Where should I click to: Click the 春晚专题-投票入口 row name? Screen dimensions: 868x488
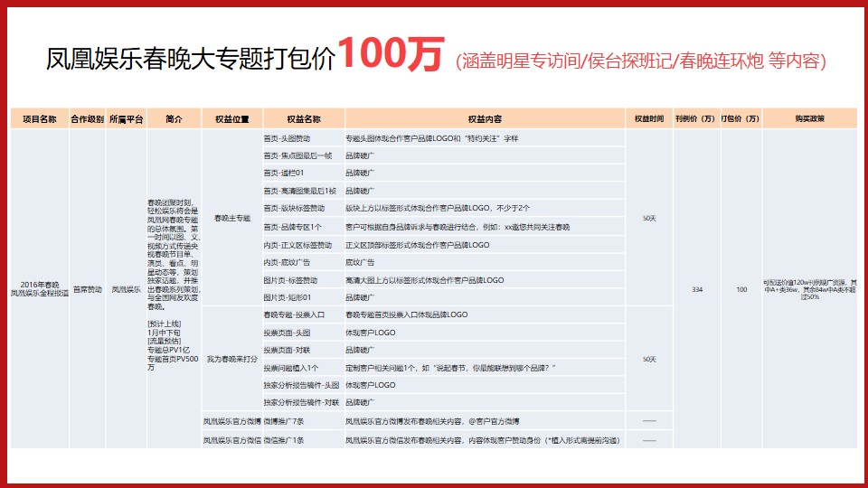coord(294,314)
